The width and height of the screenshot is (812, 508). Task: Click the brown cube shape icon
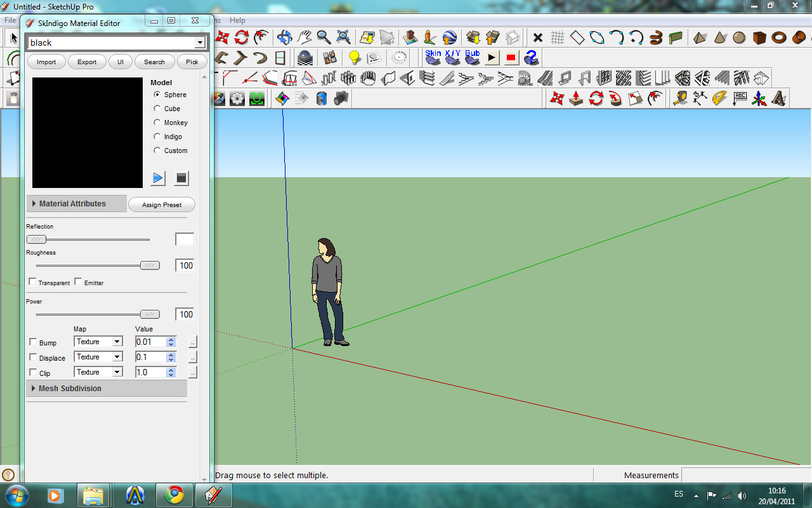tap(759, 37)
